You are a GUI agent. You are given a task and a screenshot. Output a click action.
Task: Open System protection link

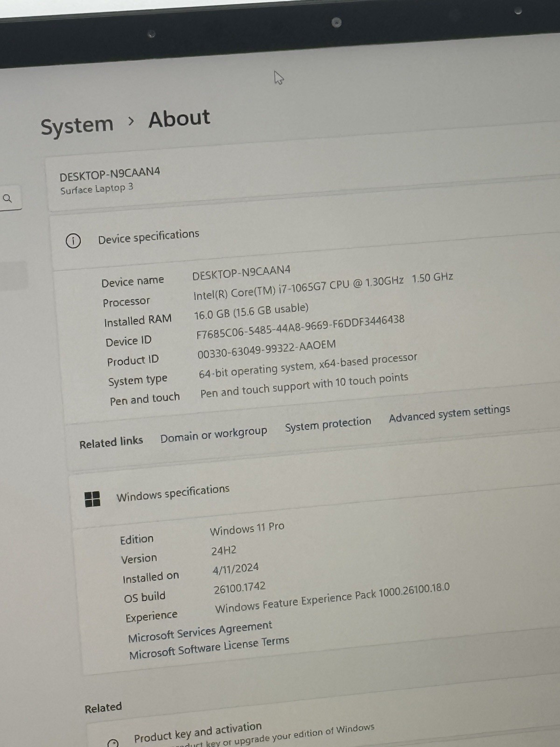[x=328, y=424]
